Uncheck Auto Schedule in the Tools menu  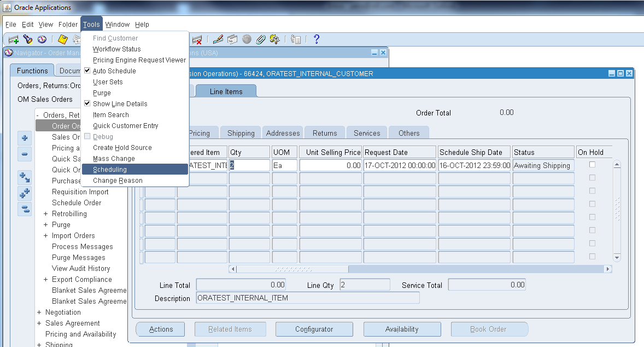click(x=114, y=71)
